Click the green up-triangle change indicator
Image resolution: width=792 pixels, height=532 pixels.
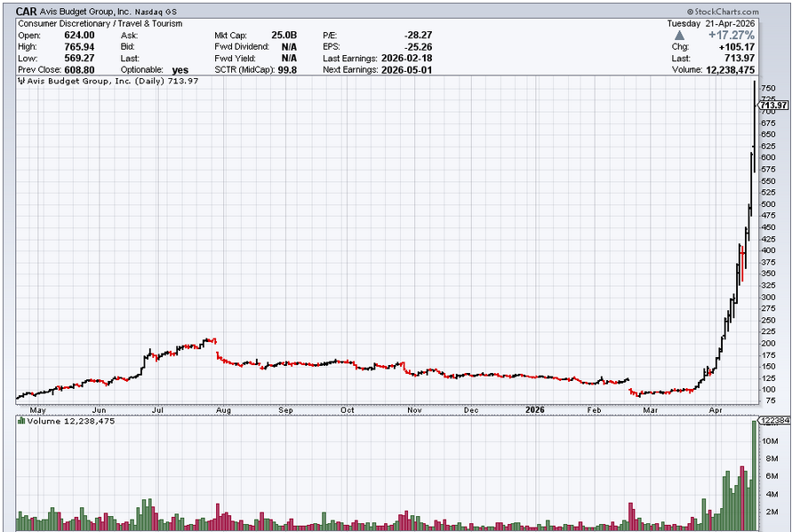[679, 36]
